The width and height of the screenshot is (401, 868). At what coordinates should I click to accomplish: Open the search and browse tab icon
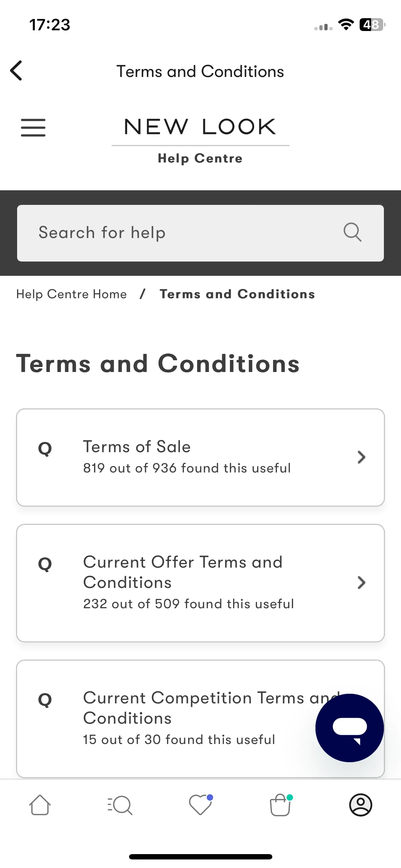pyautogui.click(x=120, y=805)
